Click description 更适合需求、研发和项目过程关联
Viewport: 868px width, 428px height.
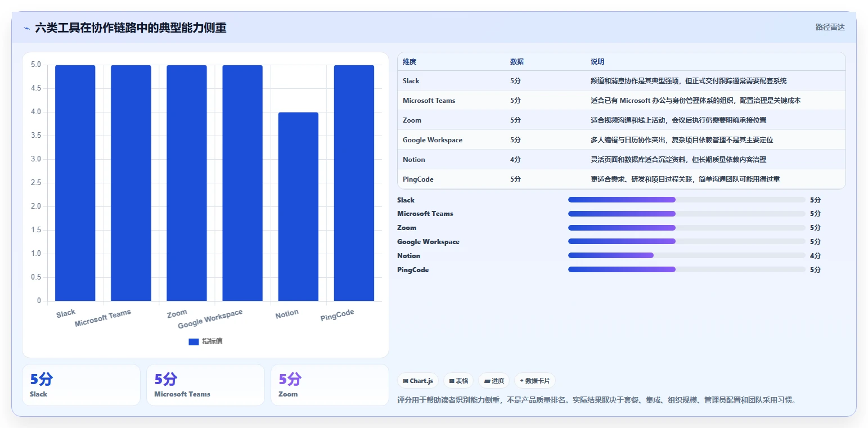(685, 179)
